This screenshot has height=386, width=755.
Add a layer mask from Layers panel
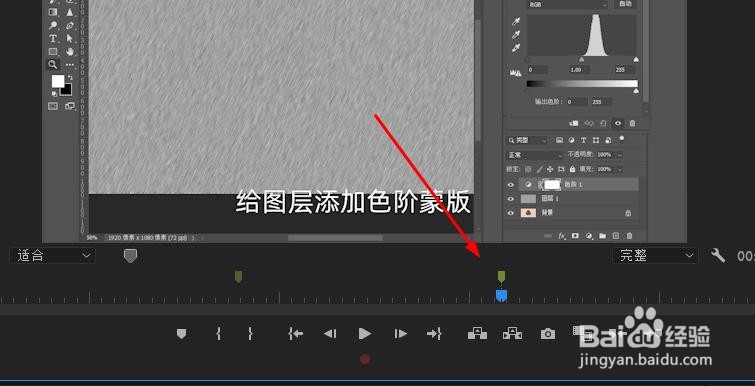coord(575,236)
